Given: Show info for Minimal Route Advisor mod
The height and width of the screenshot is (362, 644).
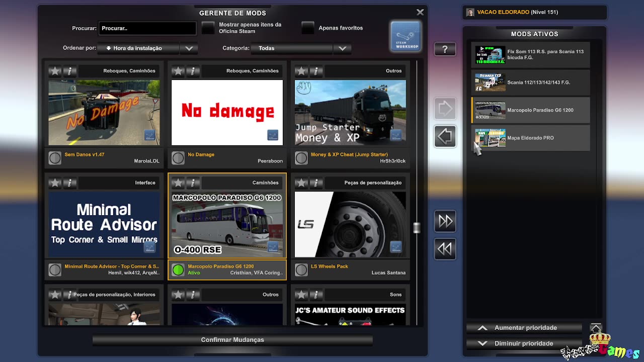Looking at the screenshot, I should click(x=70, y=183).
